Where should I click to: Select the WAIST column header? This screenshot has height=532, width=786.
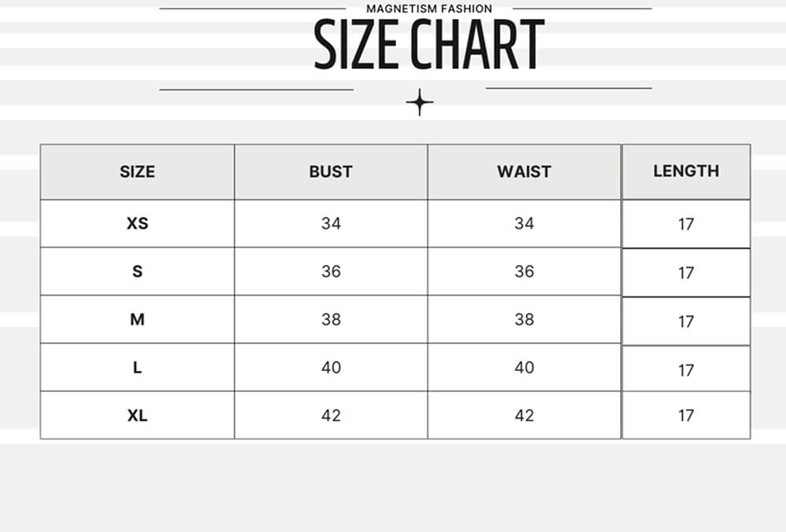click(x=524, y=171)
